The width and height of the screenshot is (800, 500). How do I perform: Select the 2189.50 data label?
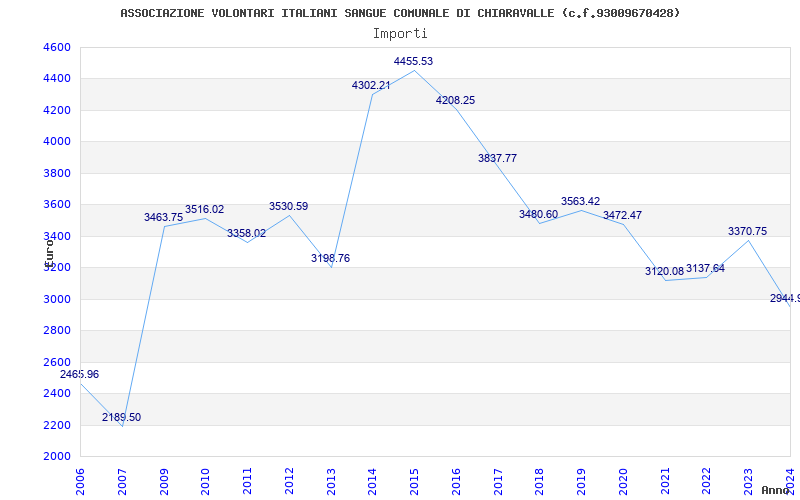pos(121,417)
